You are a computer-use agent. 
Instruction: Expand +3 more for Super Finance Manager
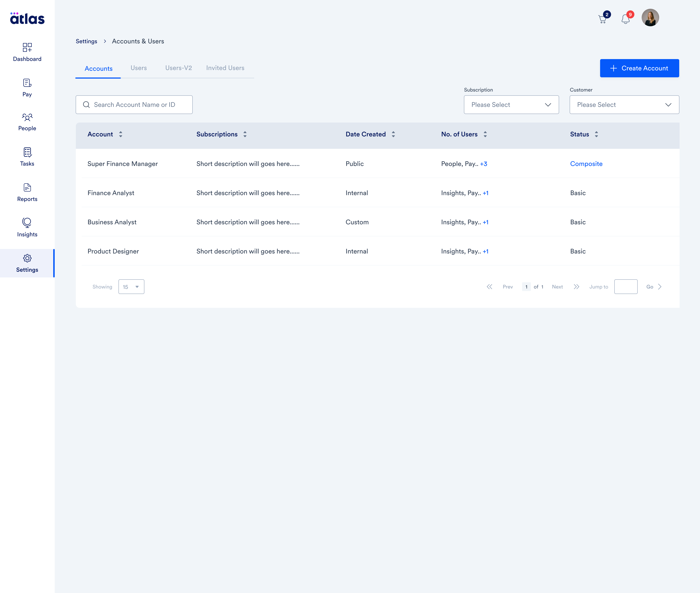pos(483,164)
